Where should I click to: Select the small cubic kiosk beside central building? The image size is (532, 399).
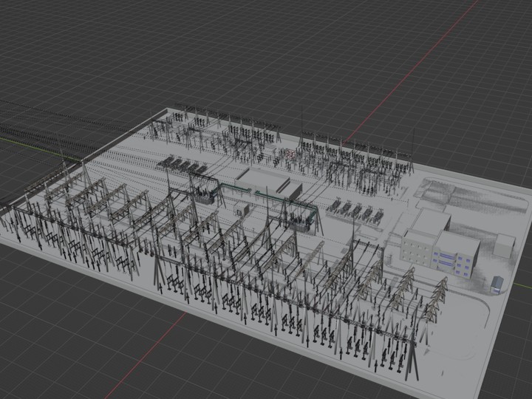(x=241, y=208)
